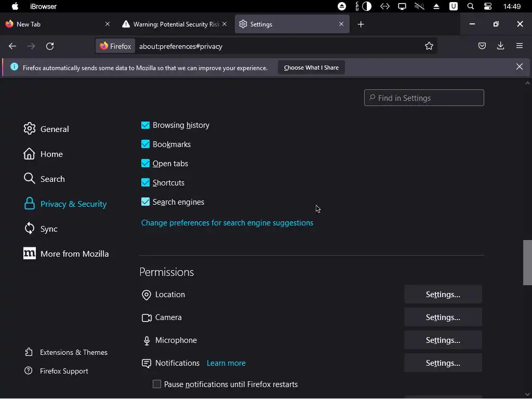Click the reload page icon

point(50,46)
